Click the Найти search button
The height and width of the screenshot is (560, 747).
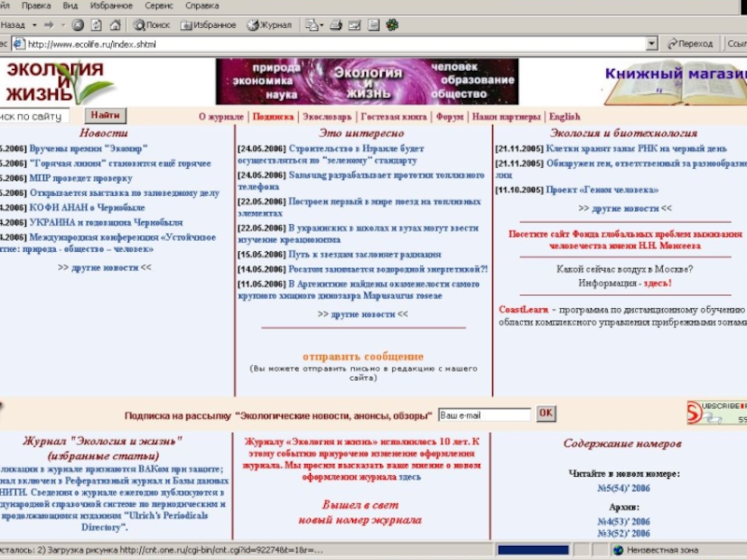tap(106, 115)
